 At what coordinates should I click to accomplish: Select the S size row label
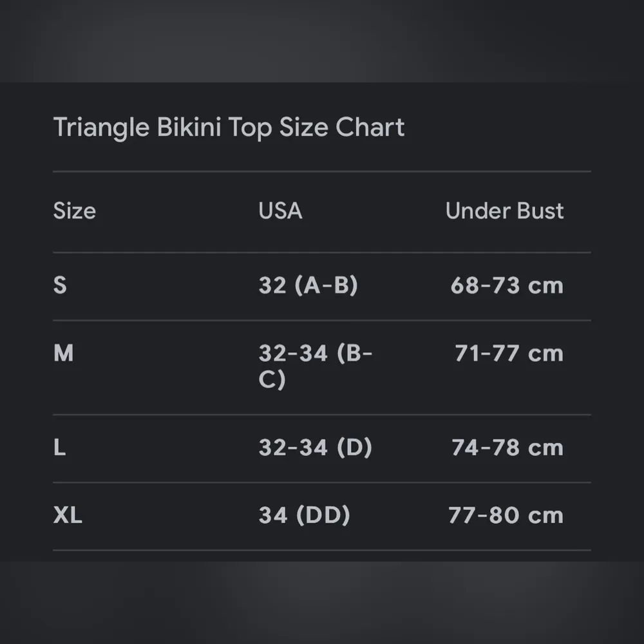coord(60,285)
